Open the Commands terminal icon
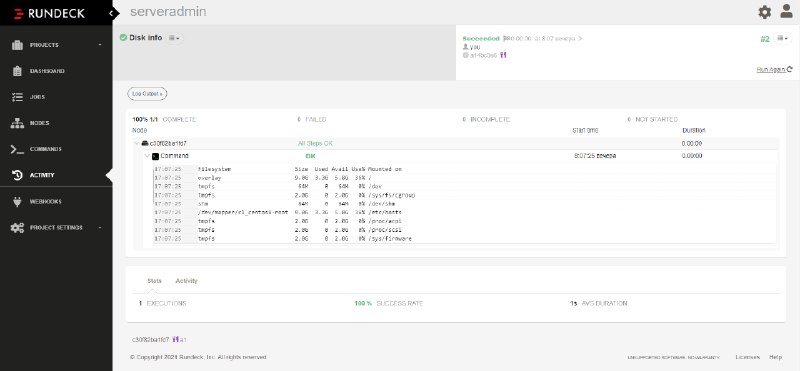Screen dimensions: 800x371 click(x=17, y=149)
